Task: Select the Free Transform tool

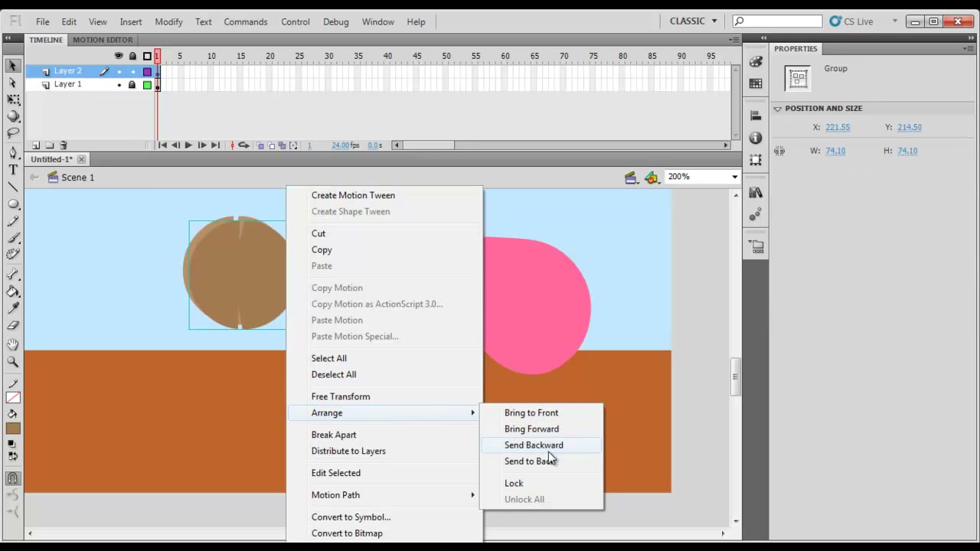Action: tap(13, 99)
